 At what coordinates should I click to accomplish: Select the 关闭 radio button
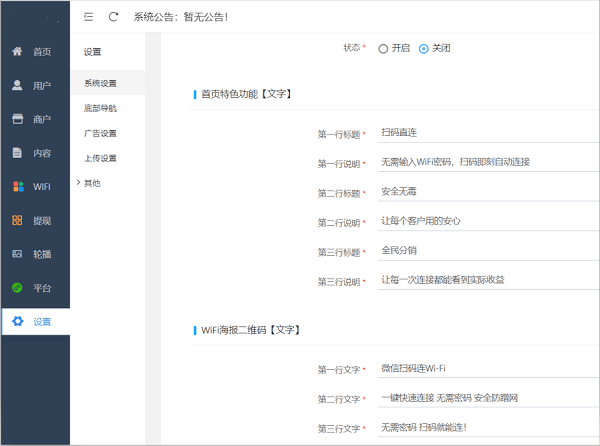click(x=424, y=48)
